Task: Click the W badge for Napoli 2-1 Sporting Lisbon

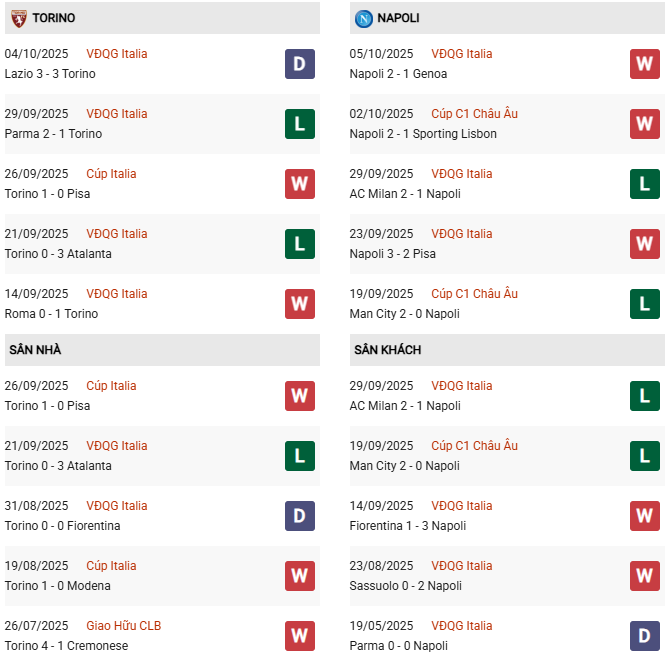Action: pyautogui.click(x=644, y=124)
